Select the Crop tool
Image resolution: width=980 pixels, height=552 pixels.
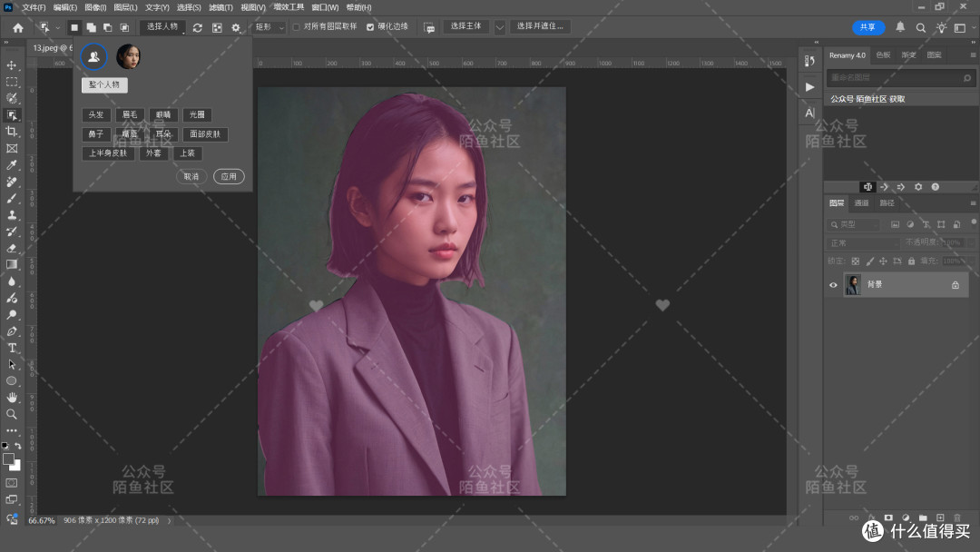click(x=11, y=132)
